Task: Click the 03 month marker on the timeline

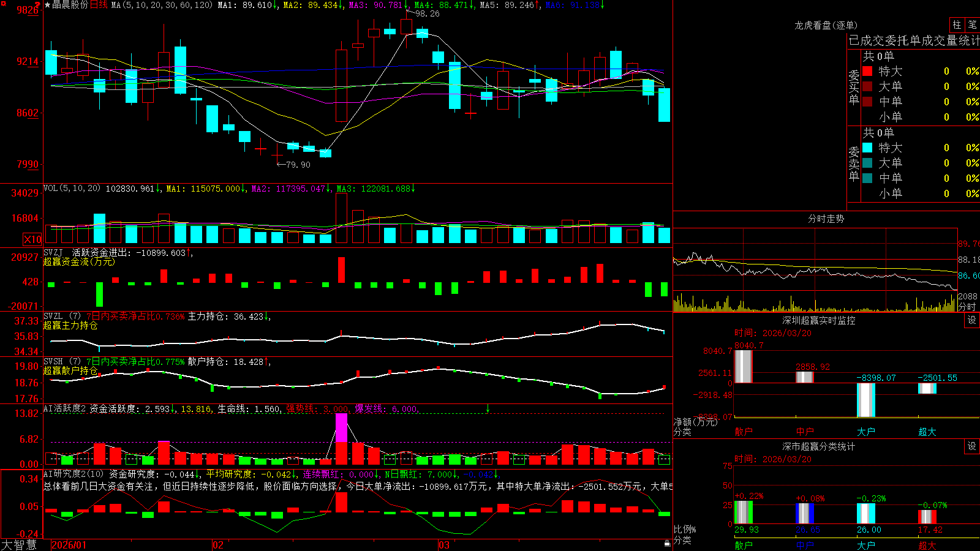Action: coord(444,545)
